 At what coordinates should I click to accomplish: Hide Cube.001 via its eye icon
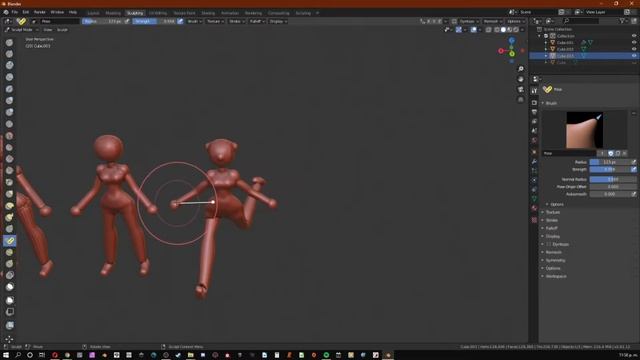click(634, 42)
